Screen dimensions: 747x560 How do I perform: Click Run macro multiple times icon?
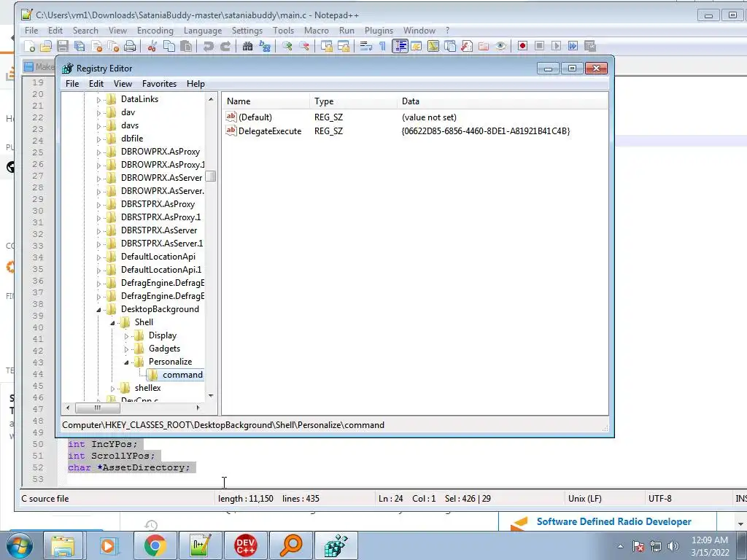click(573, 46)
